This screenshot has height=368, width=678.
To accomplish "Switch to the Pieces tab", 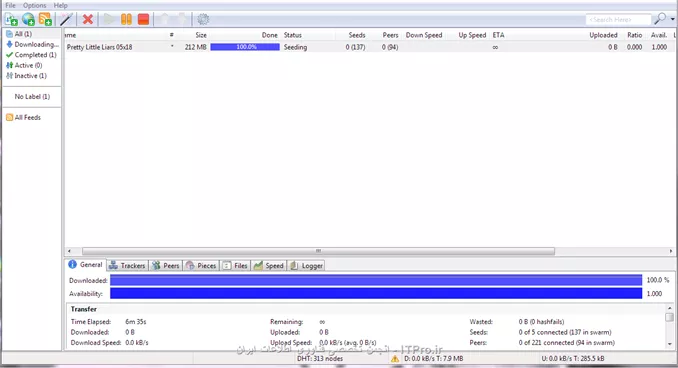I will tap(201, 266).
